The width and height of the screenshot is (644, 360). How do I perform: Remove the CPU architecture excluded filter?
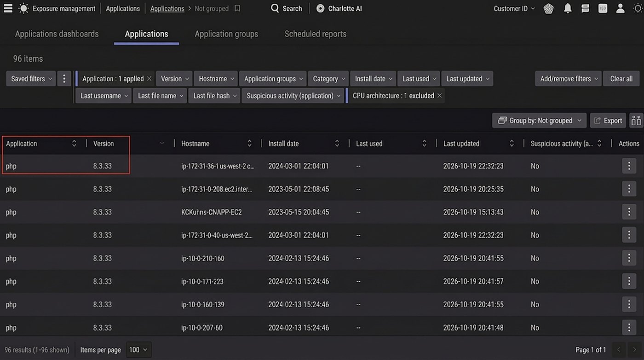[439, 96]
